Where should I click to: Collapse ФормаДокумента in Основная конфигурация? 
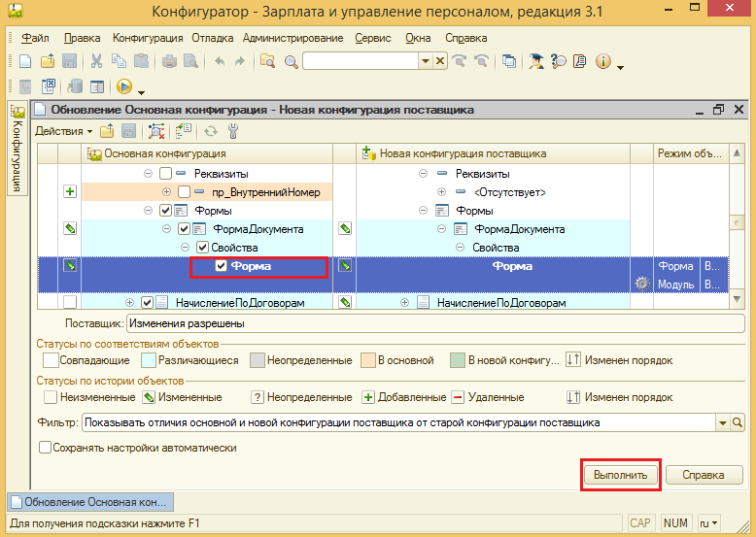point(166,229)
